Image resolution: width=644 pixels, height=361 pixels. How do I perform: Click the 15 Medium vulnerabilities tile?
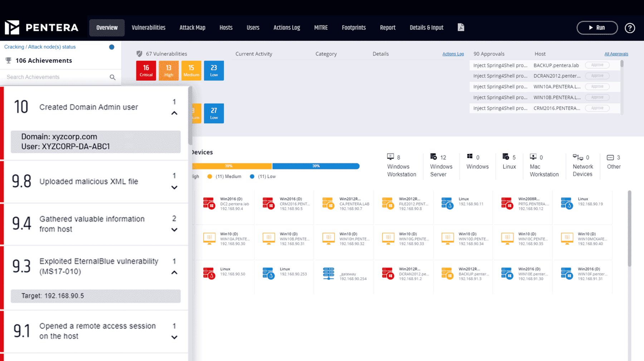(191, 70)
